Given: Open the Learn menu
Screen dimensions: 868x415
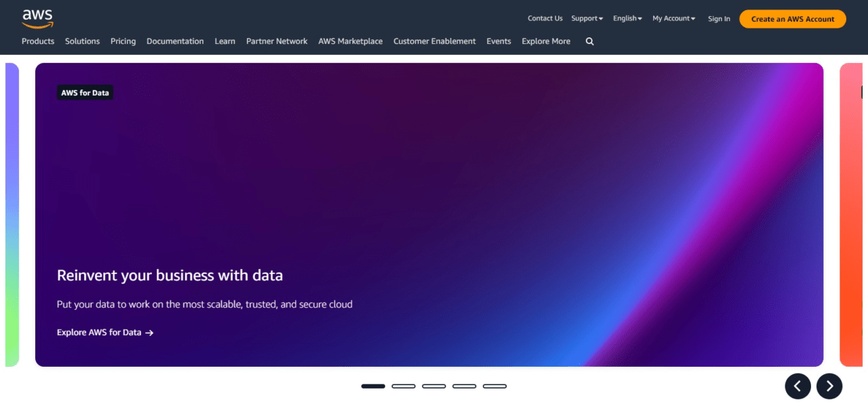Looking at the screenshot, I should (x=225, y=41).
